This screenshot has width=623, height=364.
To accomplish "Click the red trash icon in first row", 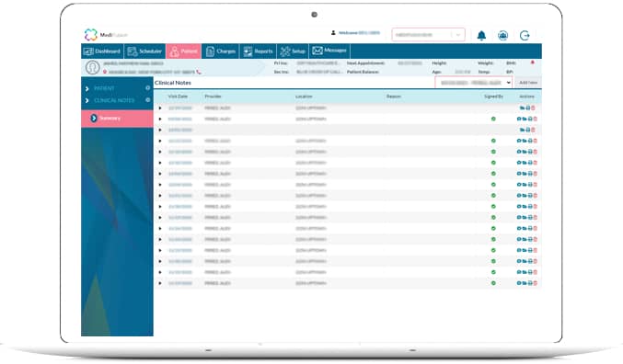I will 533,108.
